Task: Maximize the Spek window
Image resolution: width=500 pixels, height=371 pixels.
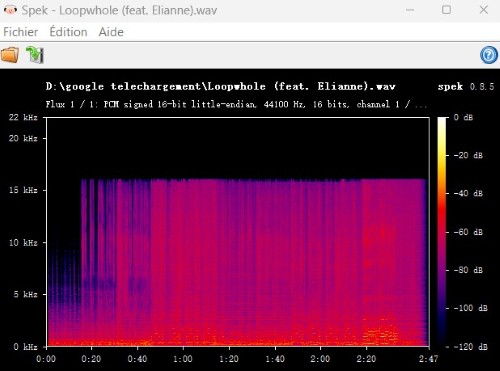Action: [x=446, y=10]
